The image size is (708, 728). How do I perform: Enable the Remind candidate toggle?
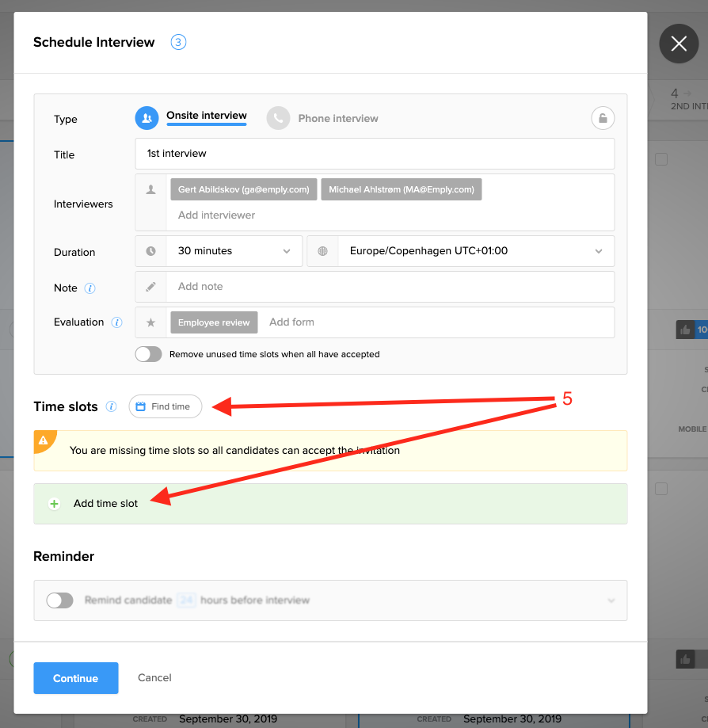pos(59,600)
